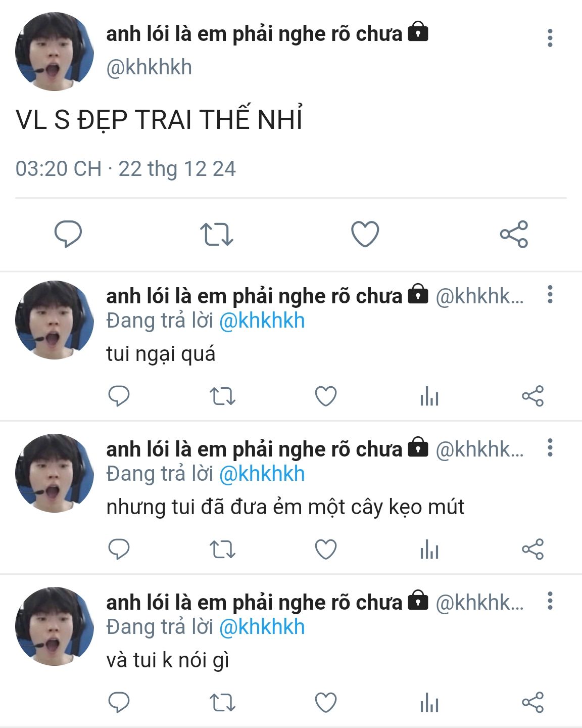Like the "cây kẹo mút" reply

(326, 549)
